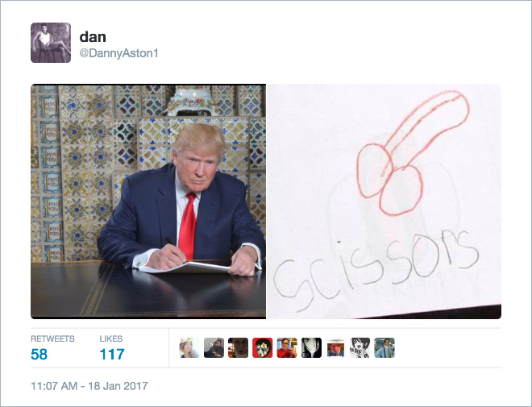Image resolution: width=532 pixels, height=407 pixels.
Task: Click the handwritten scissors text in the image
Action: pyautogui.click(x=376, y=270)
